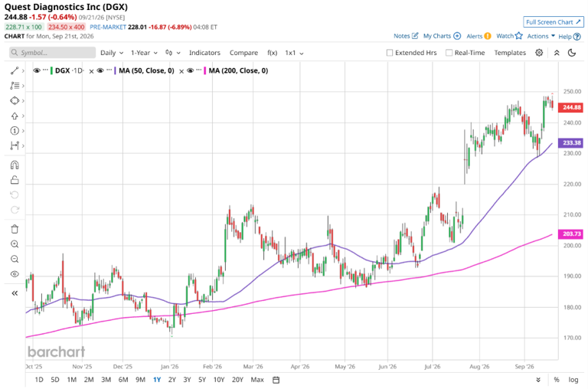Open the Templates menu
The height and width of the screenshot is (389, 588).
pyautogui.click(x=510, y=53)
